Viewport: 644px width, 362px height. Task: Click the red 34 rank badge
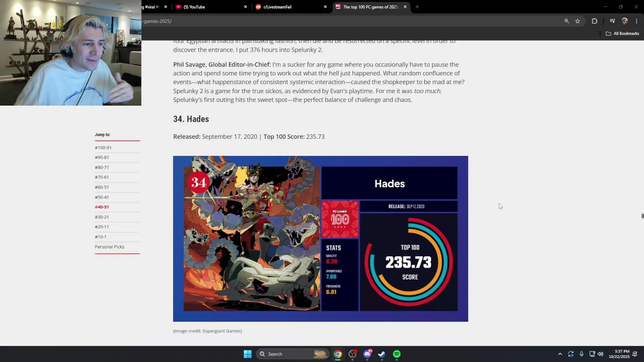point(198,183)
